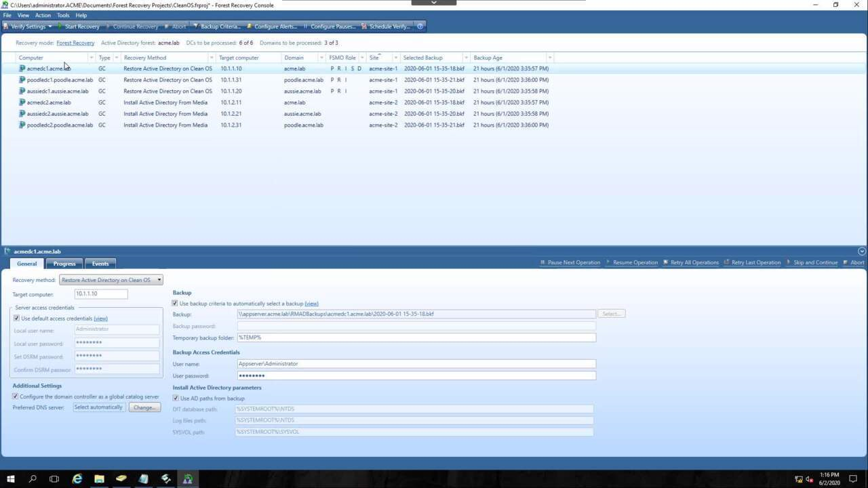Open Backup Criteria from the toolbar
This screenshot has height=488, width=868.
pyautogui.click(x=217, y=26)
